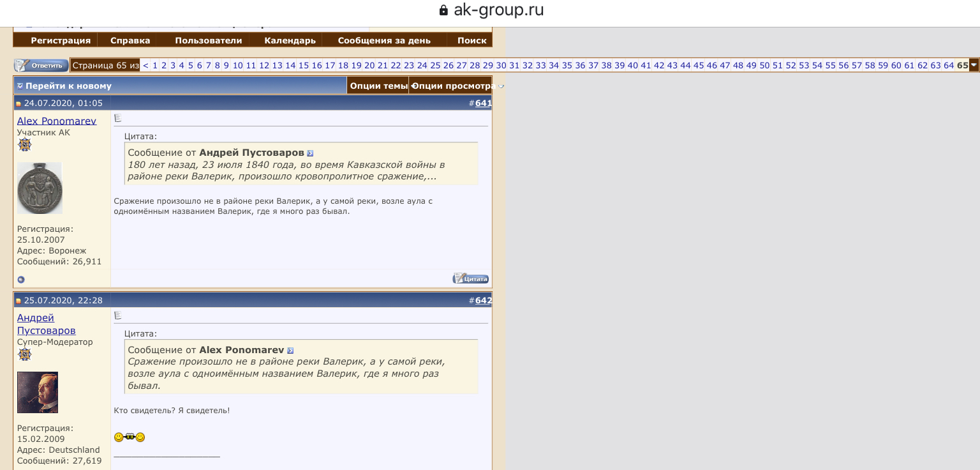Click the reputation star under Супер-Модератор
980x470 pixels.
click(25, 354)
